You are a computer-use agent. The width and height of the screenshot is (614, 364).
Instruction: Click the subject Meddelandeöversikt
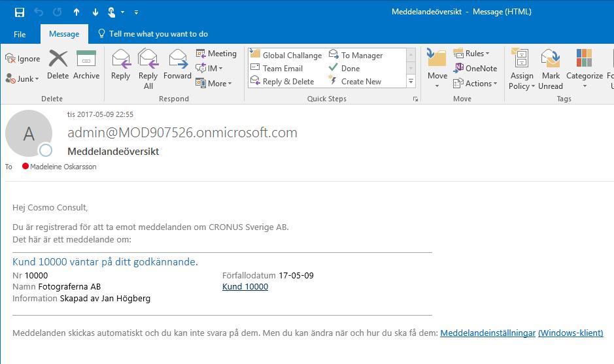coord(113,152)
